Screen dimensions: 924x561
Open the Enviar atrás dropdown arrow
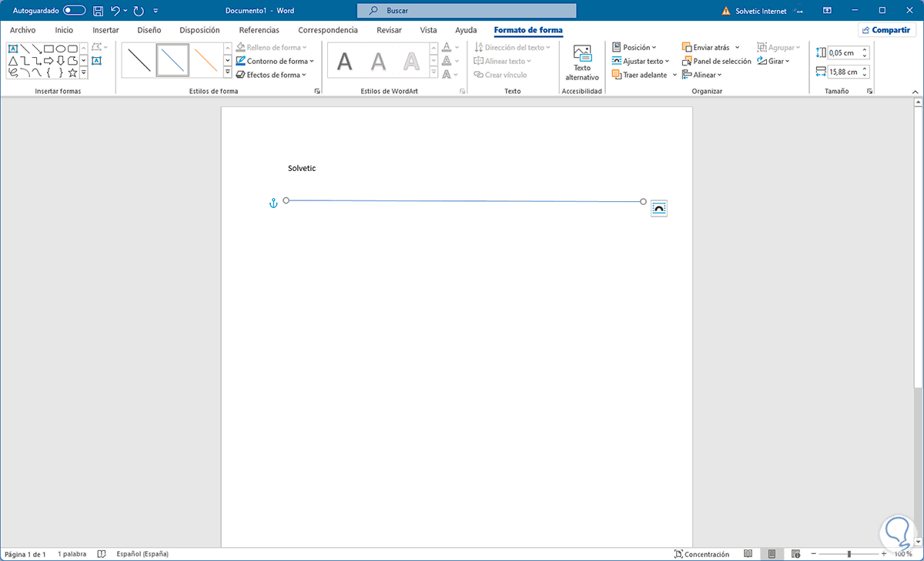[737, 47]
